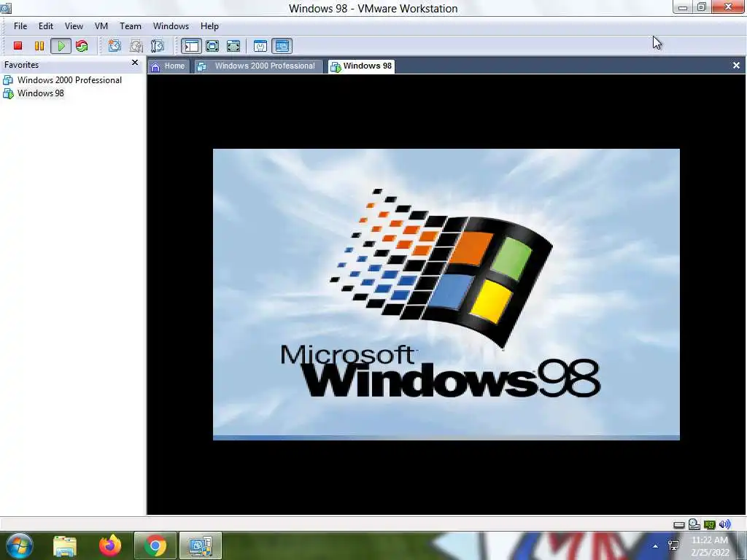Select the Windows 98 tab

click(362, 66)
